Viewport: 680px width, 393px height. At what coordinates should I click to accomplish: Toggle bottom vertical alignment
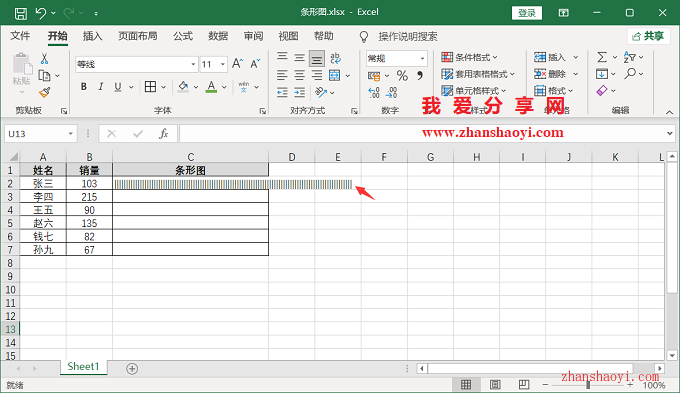click(317, 58)
